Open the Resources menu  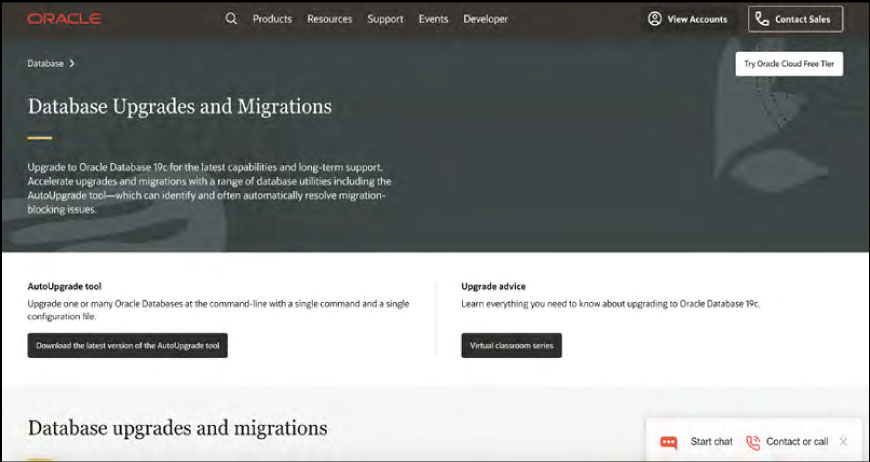click(x=330, y=19)
